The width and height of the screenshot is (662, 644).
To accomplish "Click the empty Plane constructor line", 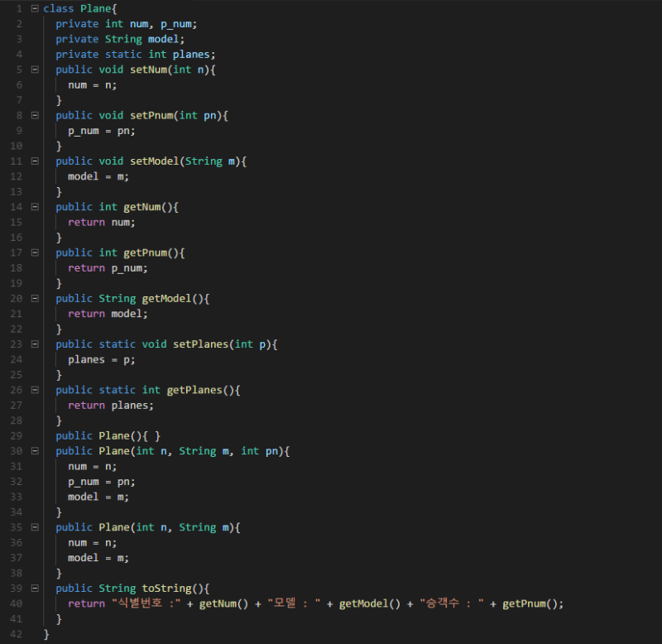I will pos(108,435).
